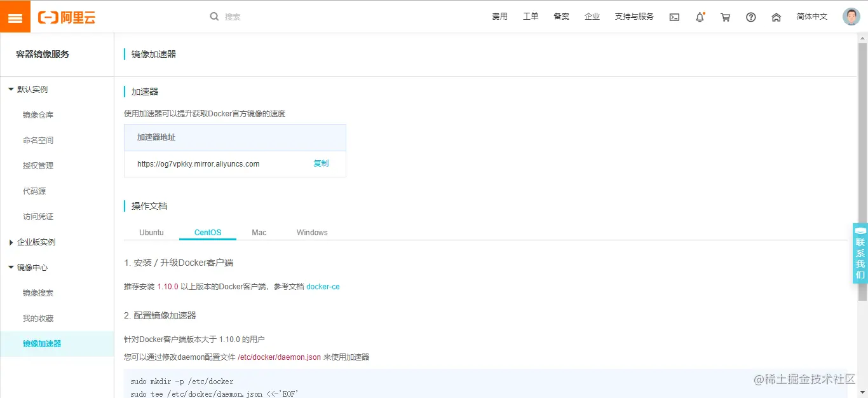Image resolution: width=868 pixels, height=398 pixels.
Task: Click the Alibaba Cloud logo
Action: tap(67, 17)
